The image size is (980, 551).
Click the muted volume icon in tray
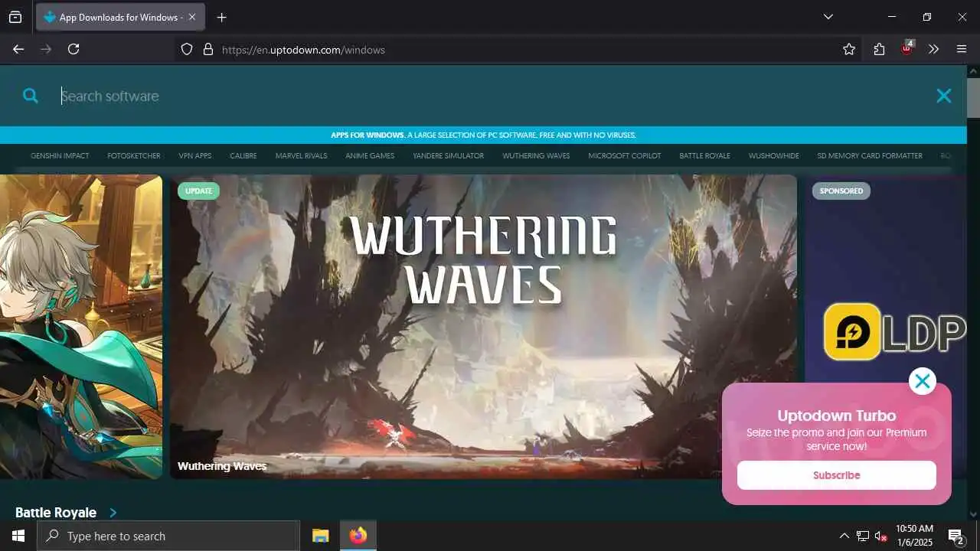pos(881,536)
